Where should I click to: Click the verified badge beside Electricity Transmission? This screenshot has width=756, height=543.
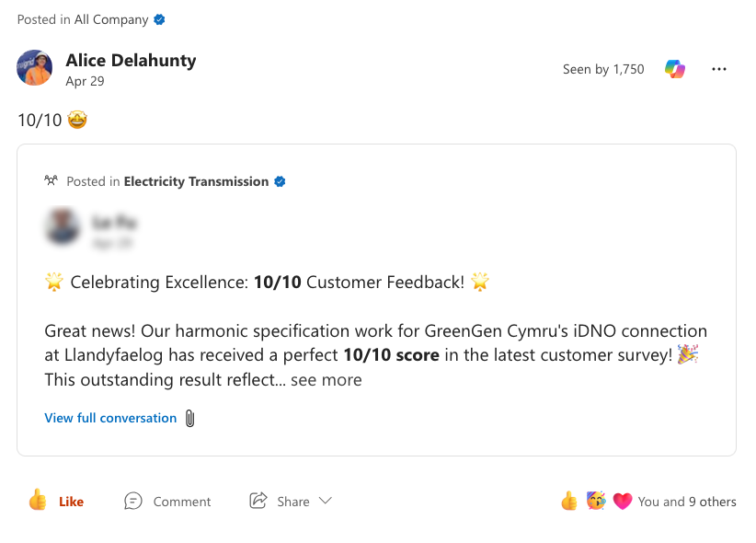tap(280, 181)
